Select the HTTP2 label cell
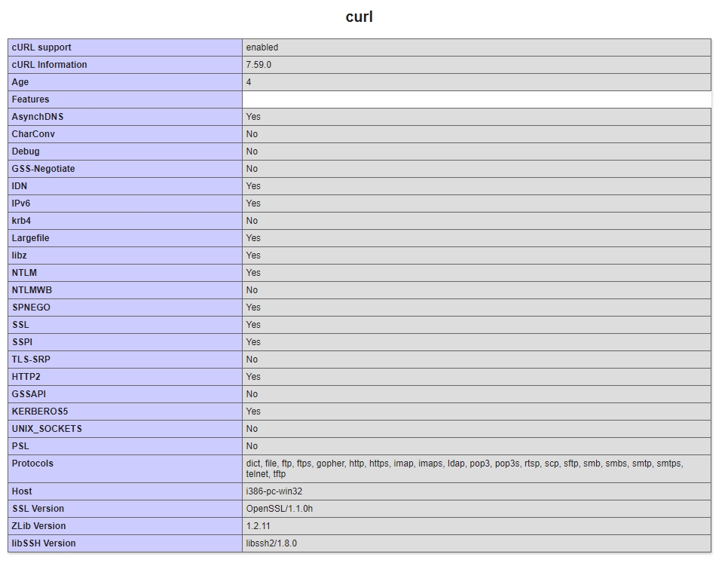Image resolution: width=728 pixels, height=563 pixels. [125, 376]
